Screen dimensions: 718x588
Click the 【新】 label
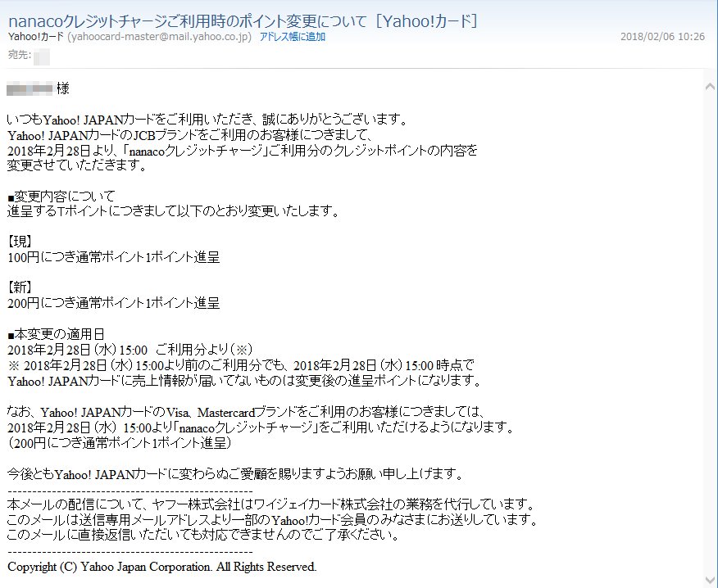[20, 287]
